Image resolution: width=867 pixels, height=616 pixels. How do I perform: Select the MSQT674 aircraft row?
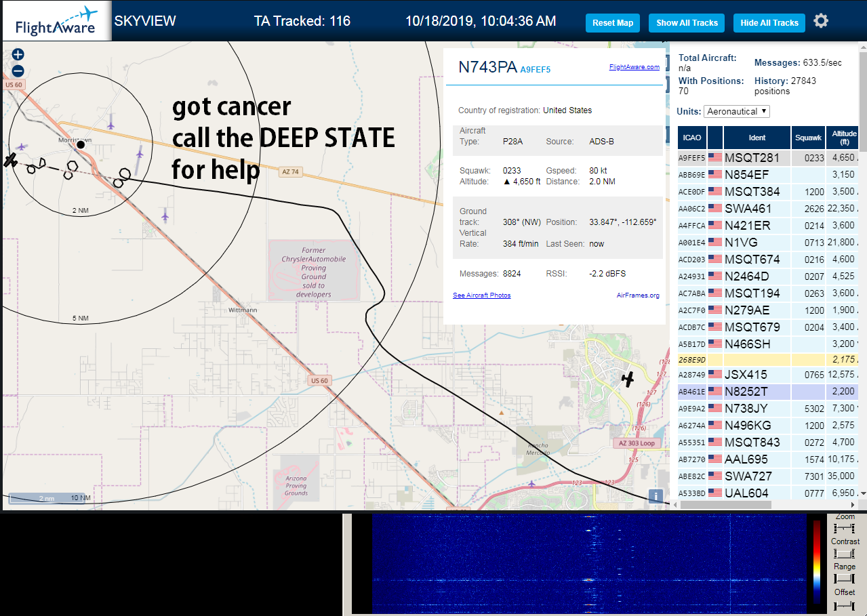click(768, 259)
